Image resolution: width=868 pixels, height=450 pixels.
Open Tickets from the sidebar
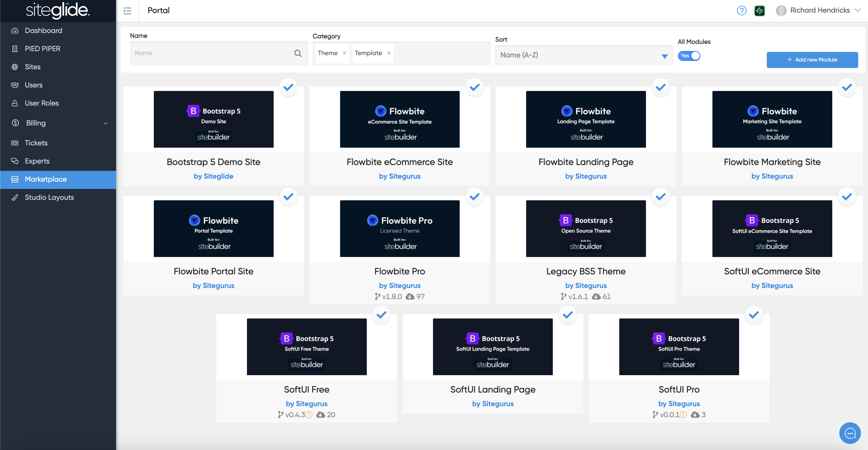pos(36,143)
